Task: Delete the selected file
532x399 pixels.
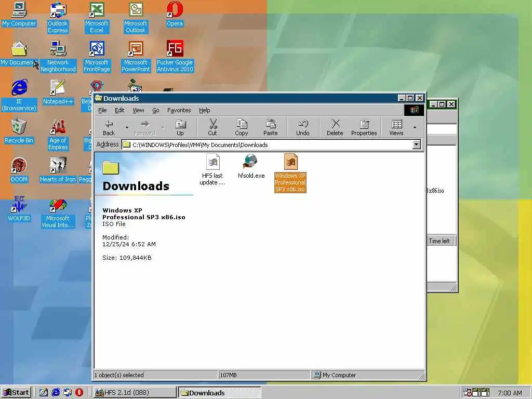Action: tap(335, 128)
